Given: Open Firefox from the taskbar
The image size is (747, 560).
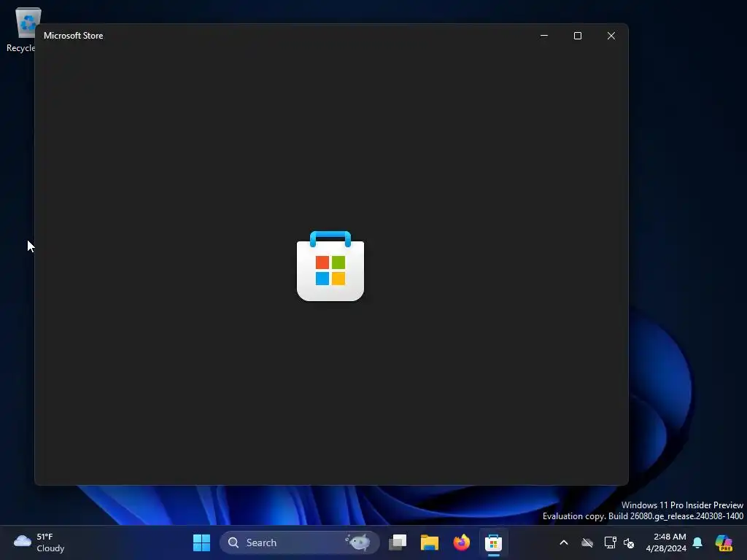Looking at the screenshot, I should point(461,542).
